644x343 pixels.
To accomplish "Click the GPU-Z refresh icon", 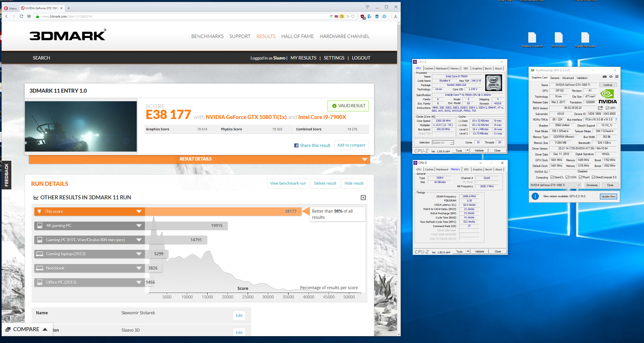I will pyautogui.click(x=611, y=77).
